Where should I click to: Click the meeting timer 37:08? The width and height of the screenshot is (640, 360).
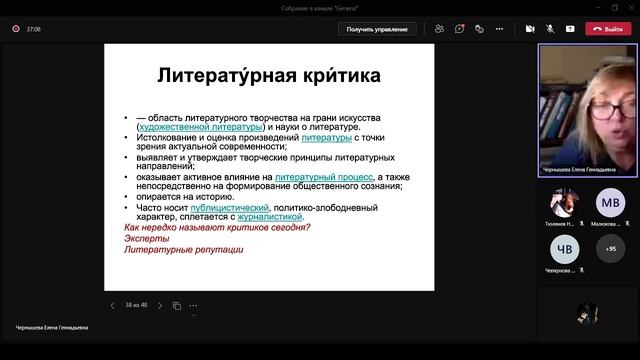point(33,29)
